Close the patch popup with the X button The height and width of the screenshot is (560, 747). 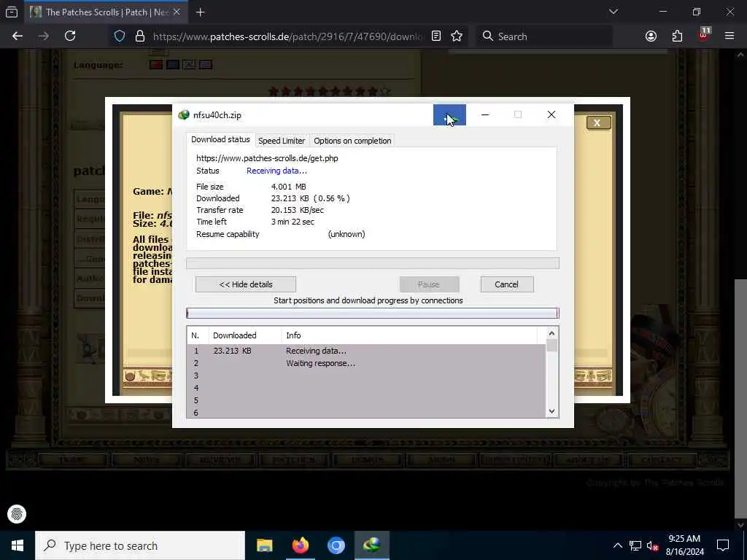(x=598, y=122)
